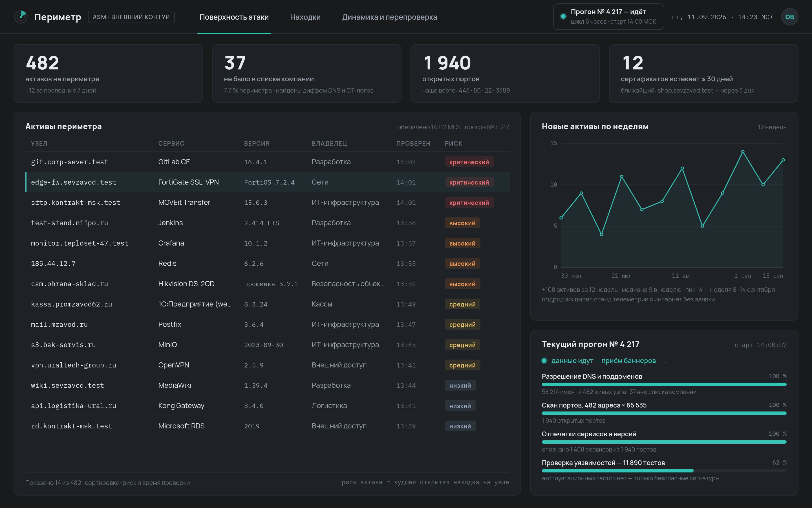The width and height of the screenshot is (812, 508).
Task: Open the ОВ user avatar
Action: (789, 17)
